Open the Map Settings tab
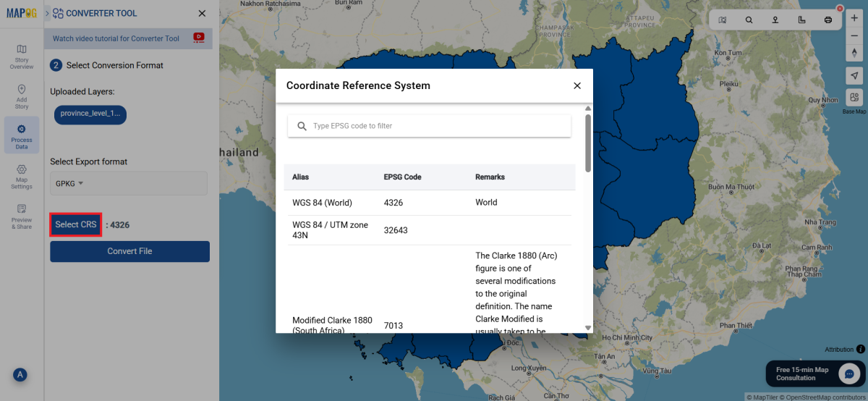868x401 pixels. tap(22, 177)
